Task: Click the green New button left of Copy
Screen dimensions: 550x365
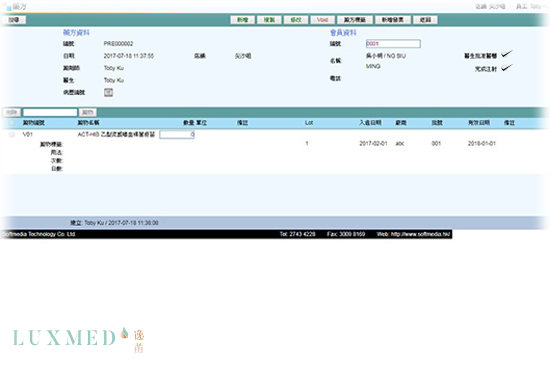Action: (x=242, y=20)
